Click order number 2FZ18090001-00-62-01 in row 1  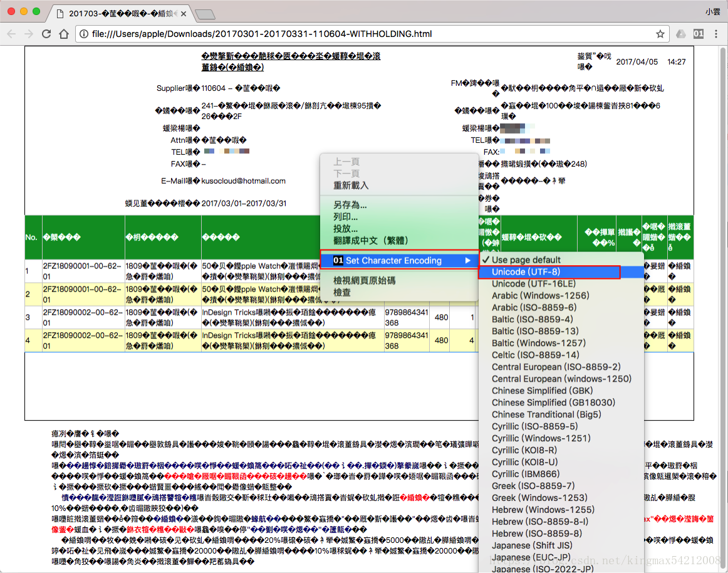click(x=83, y=271)
